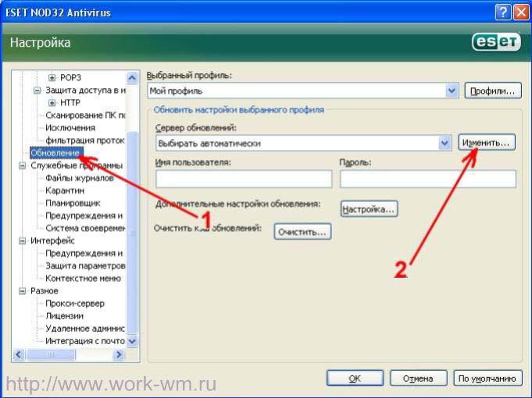Collapse the Разное tree node
Screen dimensions: 532x398
[23, 291]
